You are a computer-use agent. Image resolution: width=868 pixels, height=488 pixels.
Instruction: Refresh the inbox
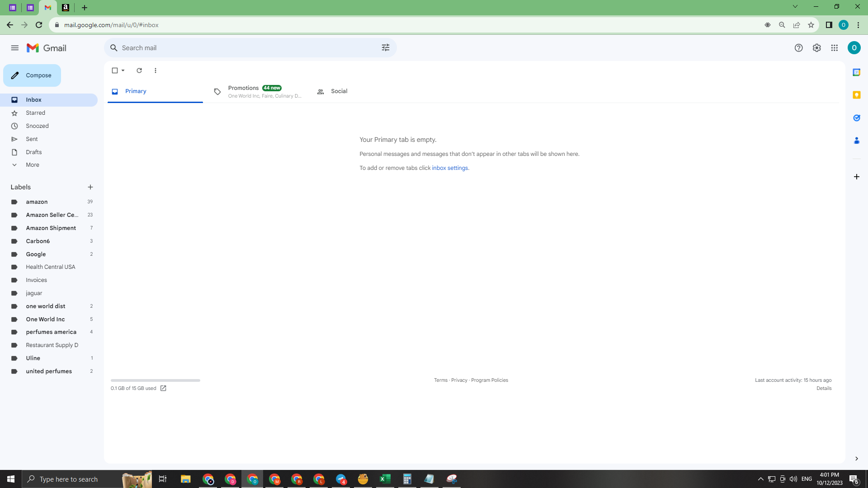tap(139, 70)
